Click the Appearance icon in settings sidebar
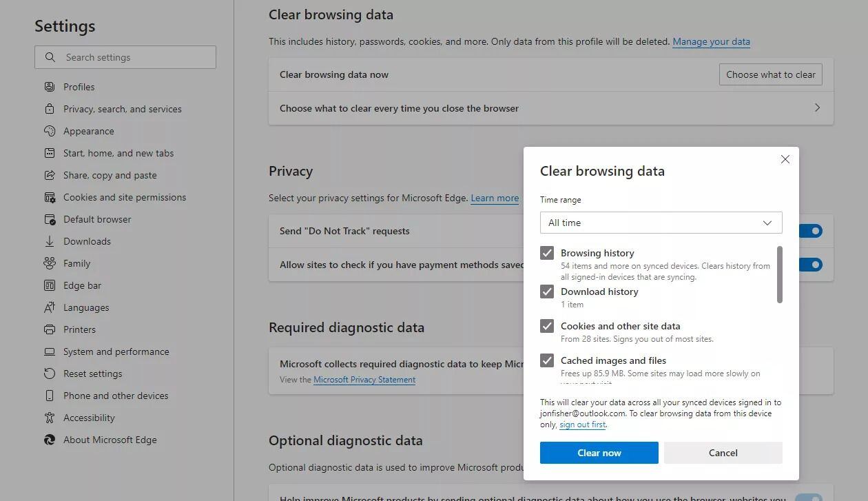 (50, 131)
